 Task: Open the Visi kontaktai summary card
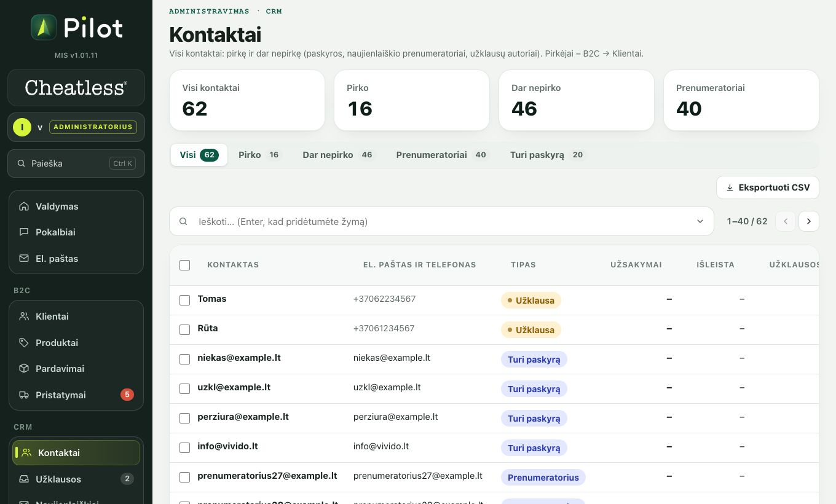247,100
